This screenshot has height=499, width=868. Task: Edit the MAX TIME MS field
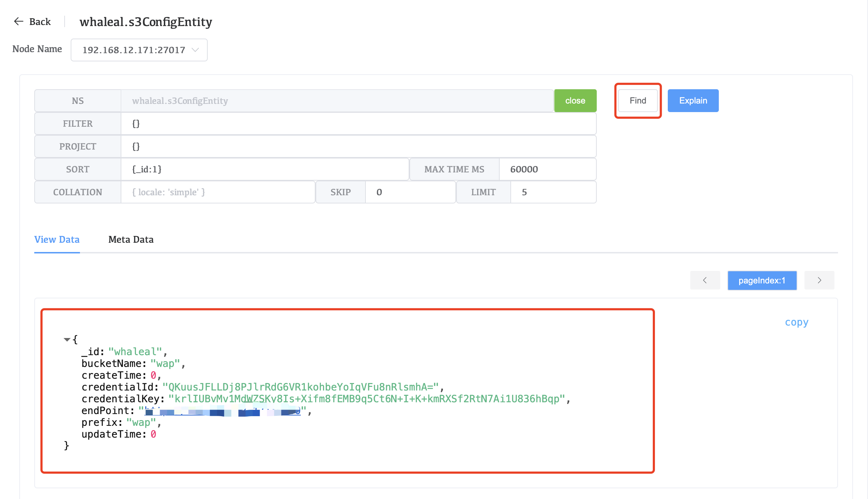coord(548,169)
